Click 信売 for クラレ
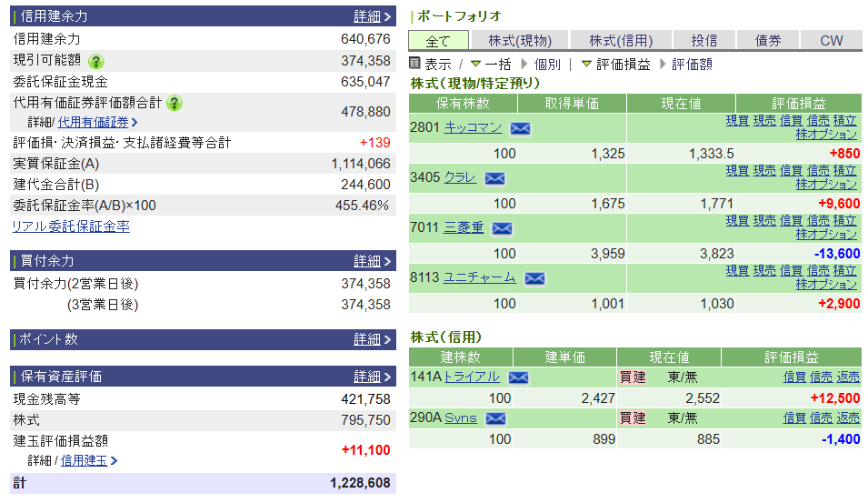The height and width of the screenshot is (503, 868). point(818,171)
